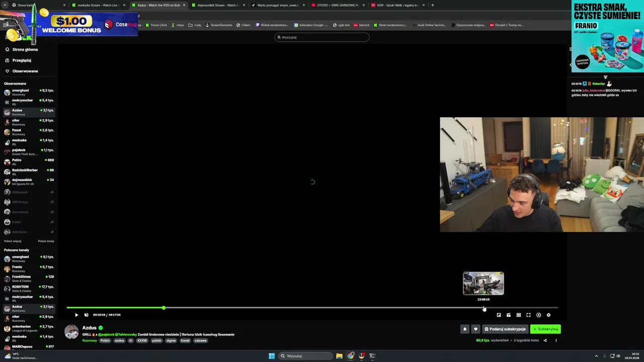Select the KEKW tag
Image resolution: width=644 pixels, height=362 pixels.
(x=142, y=341)
